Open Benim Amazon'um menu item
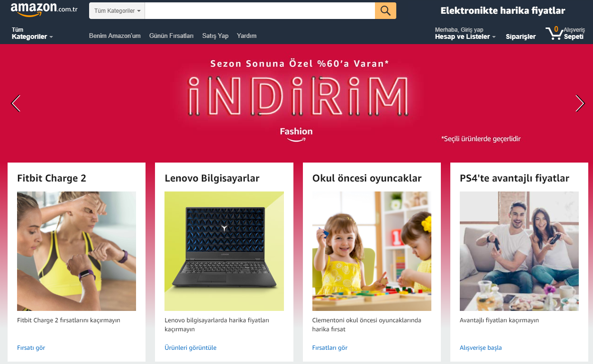This screenshot has height=364, width=593. (x=115, y=36)
